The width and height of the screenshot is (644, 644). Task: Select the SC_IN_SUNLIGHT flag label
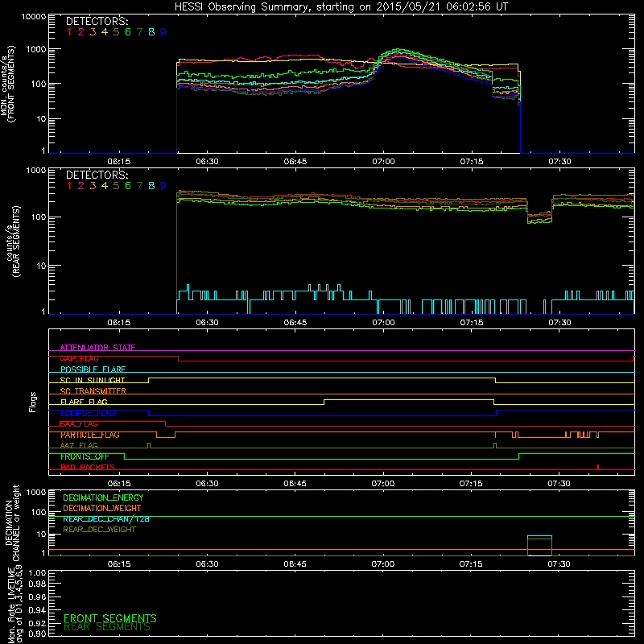[93, 380]
